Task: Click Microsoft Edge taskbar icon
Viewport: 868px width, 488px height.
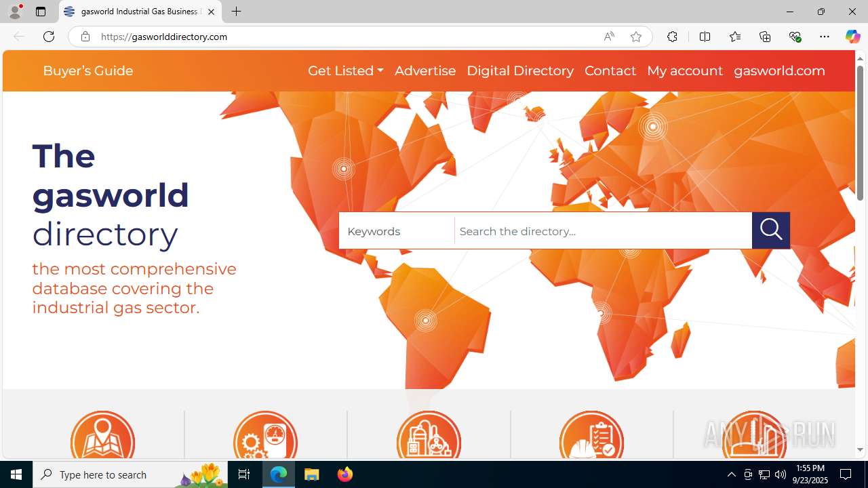Action: [279, 474]
